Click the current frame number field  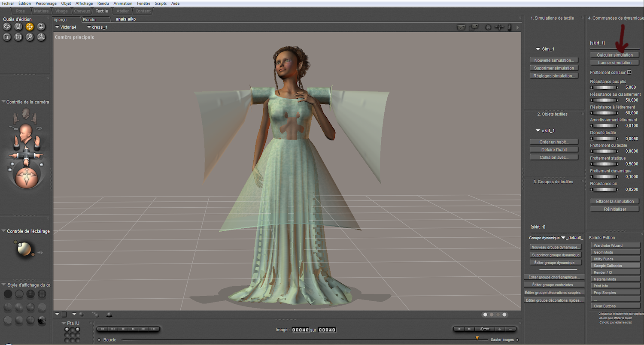[300, 330]
